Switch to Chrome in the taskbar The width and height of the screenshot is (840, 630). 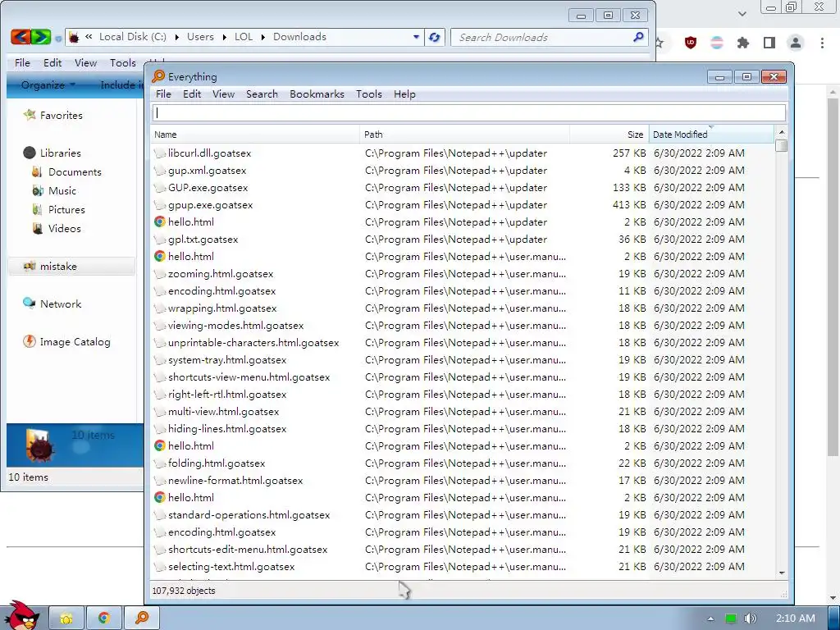point(104,619)
